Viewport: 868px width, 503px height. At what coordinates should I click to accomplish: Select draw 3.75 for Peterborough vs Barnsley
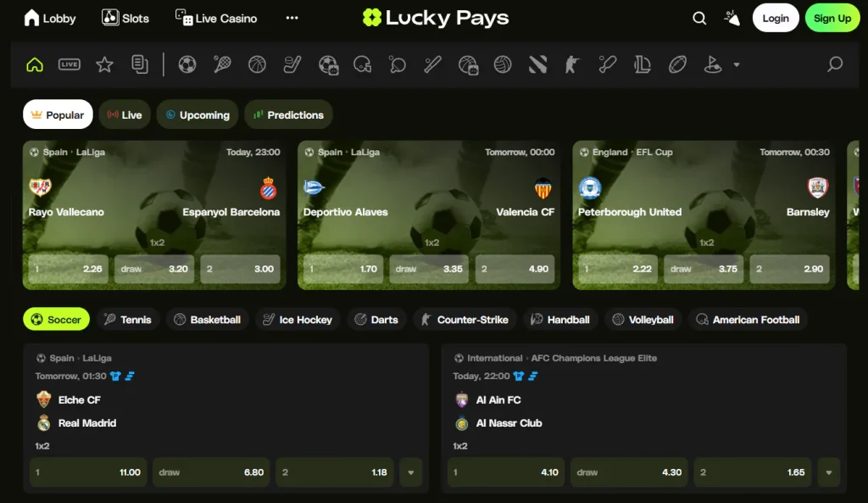pos(703,269)
